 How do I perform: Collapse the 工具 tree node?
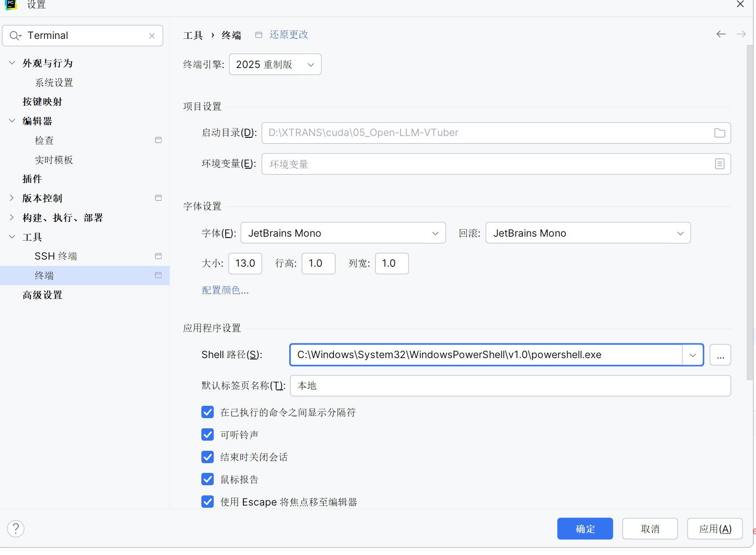click(x=12, y=237)
